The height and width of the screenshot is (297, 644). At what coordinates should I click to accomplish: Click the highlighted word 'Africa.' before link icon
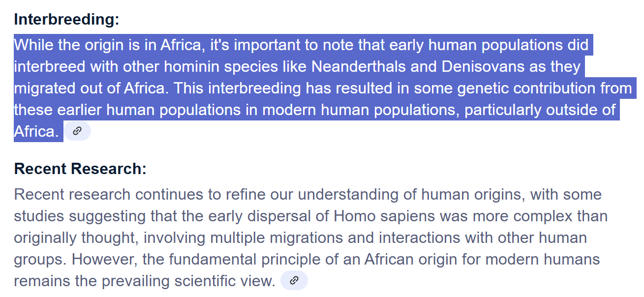[x=36, y=131]
